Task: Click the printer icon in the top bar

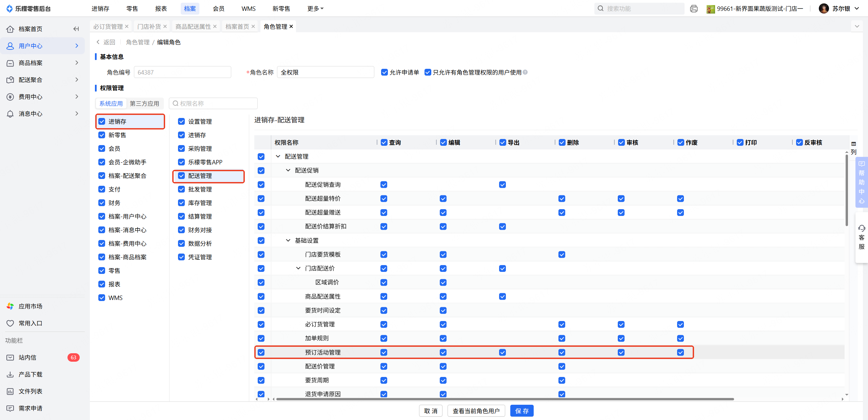Action: click(x=694, y=9)
